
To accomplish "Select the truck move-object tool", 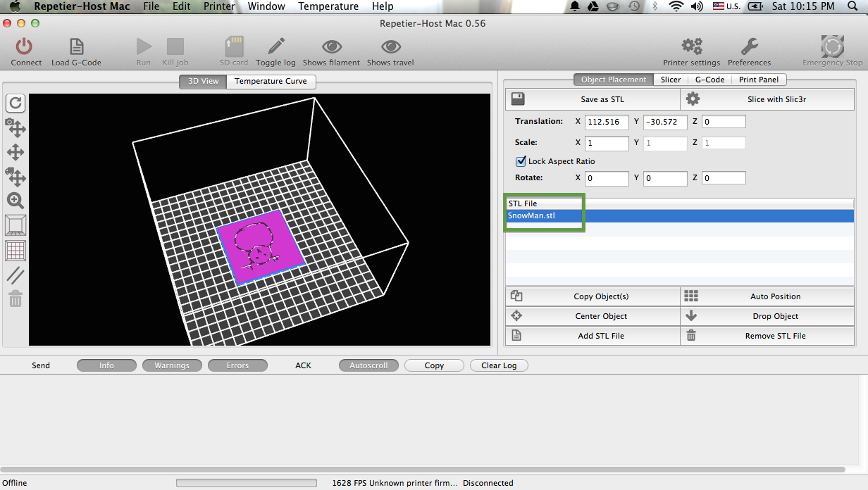I will [x=15, y=176].
